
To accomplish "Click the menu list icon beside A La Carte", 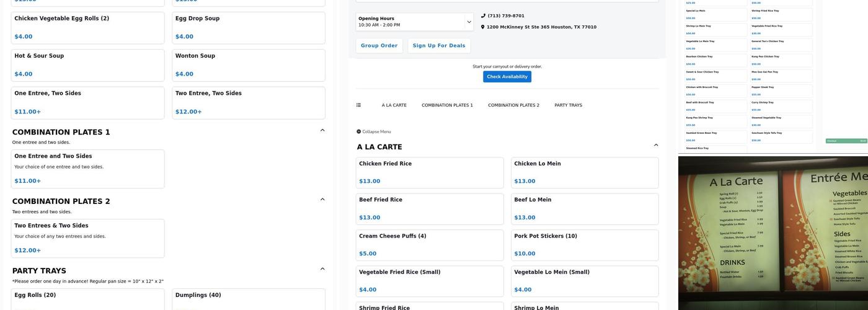I will (x=358, y=105).
